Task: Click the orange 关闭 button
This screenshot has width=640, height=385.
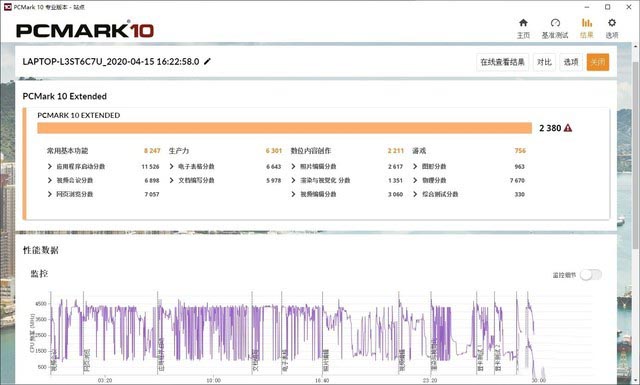Action: (x=598, y=62)
